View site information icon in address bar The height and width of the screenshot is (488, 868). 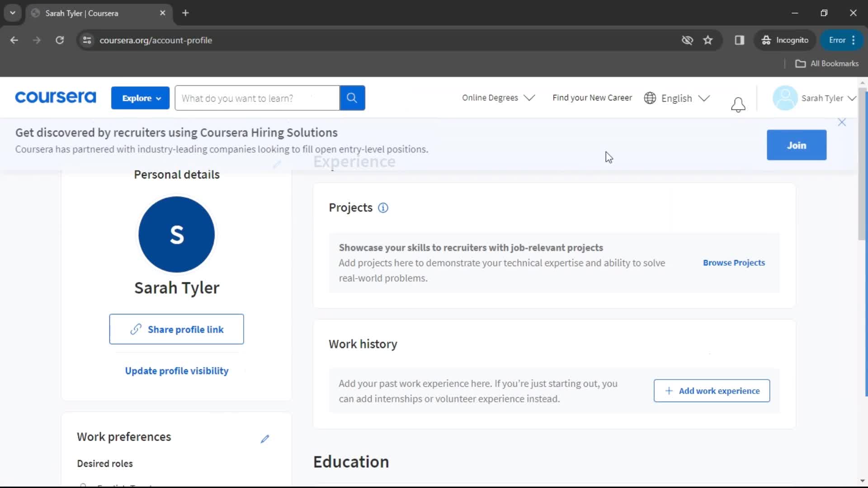[87, 40]
